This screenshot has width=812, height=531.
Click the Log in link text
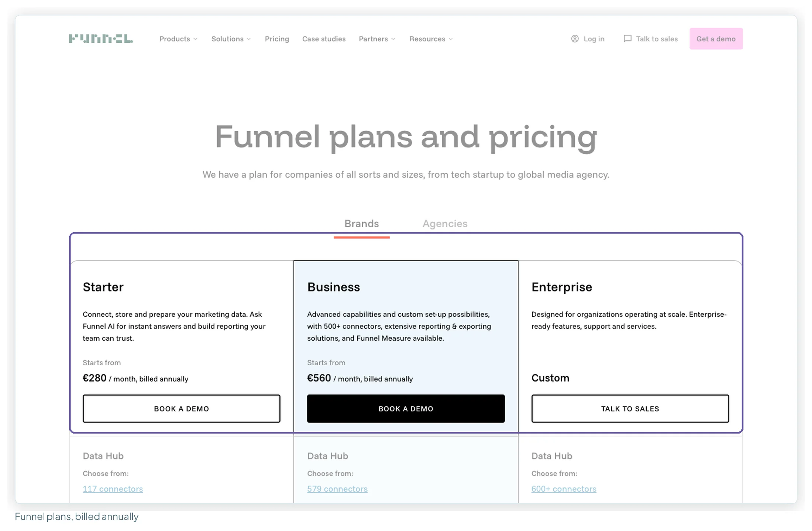pos(594,39)
